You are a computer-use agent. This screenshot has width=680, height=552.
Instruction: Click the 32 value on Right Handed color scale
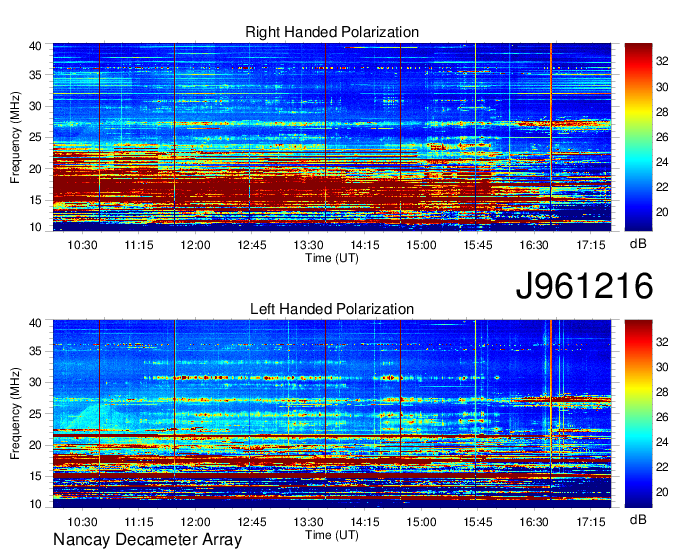(x=662, y=62)
